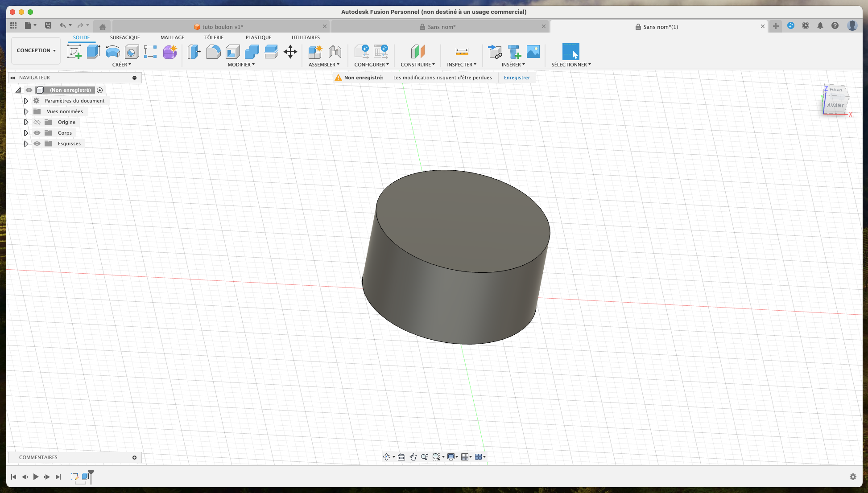868x493 pixels.
Task: Toggle visibility of the Origine folder
Action: (37, 122)
